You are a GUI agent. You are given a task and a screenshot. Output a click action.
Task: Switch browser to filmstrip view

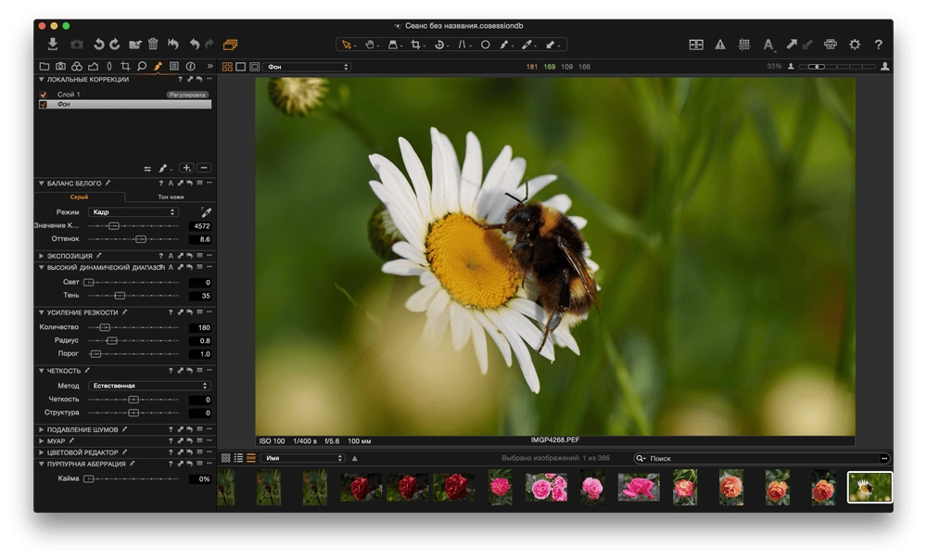tap(251, 458)
